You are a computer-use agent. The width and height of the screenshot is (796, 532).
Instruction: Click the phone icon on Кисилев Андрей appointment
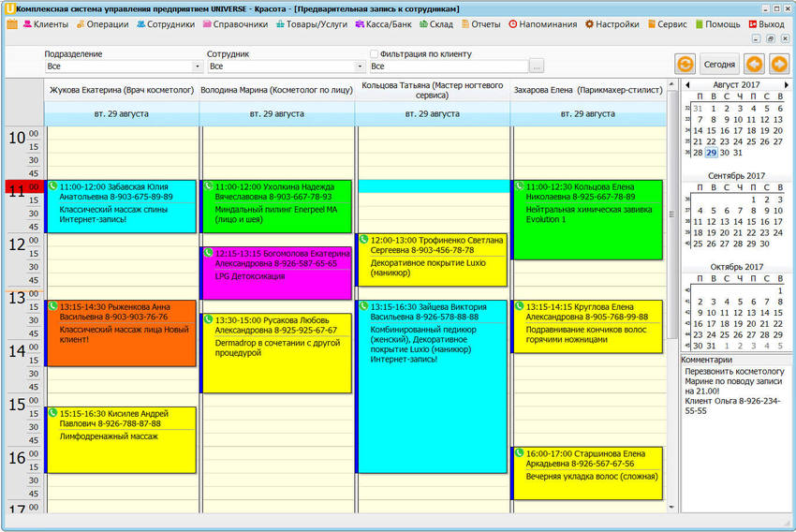coord(53,413)
